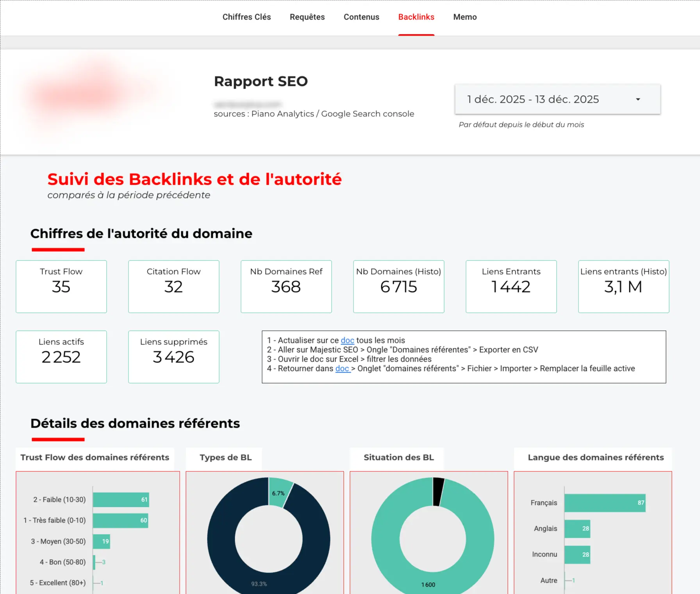Open the doc link in step 1
The height and width of the screenshot is (594, 700).
coord(347,341)
